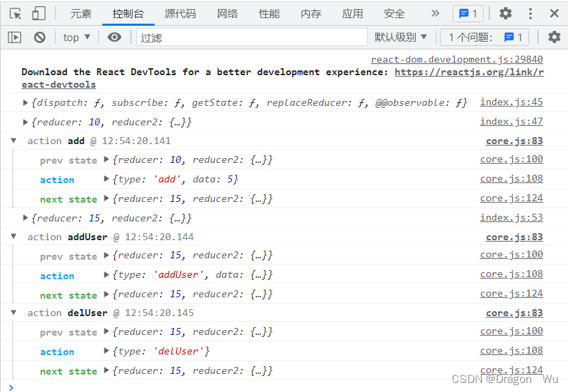Viewport: 568px width, 392px height.
Task: Click the console prompt input chevron
Action: [x=11, y=387]
